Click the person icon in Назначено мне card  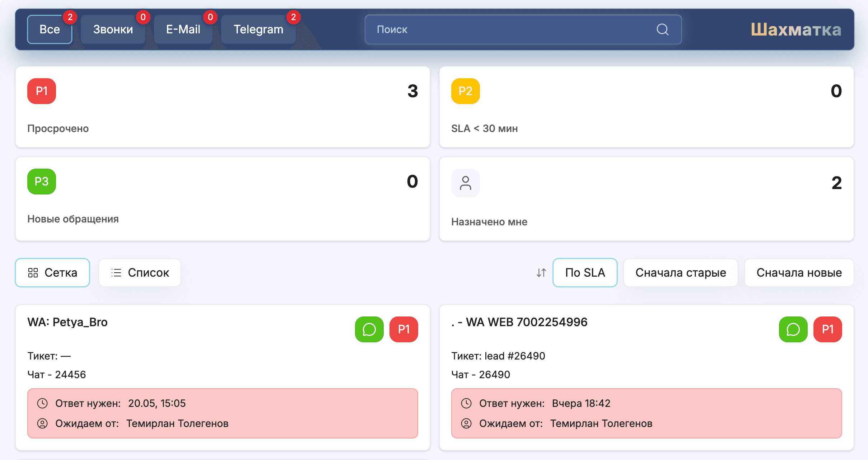coord(465,183)
